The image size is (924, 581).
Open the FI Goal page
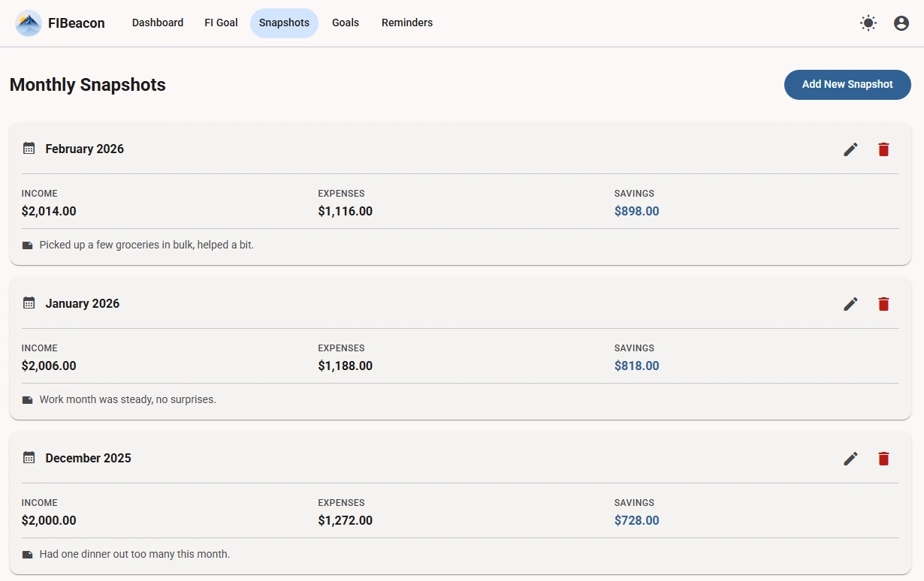tap(221, 23)
